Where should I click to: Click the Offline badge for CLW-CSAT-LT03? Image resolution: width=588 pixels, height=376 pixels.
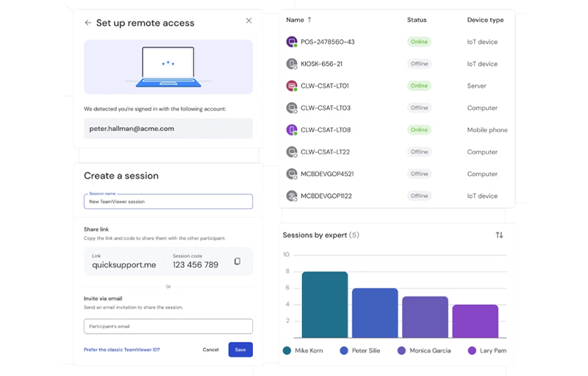point(419,107)
